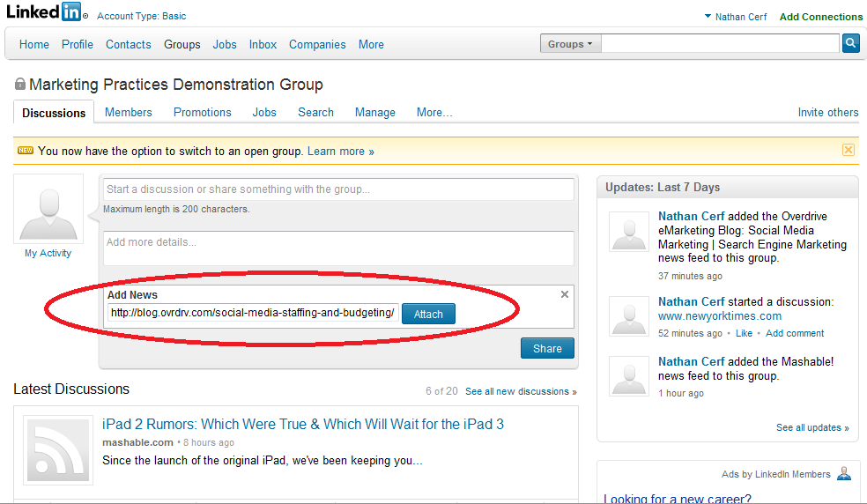Click the Ads by LinkedIn Members icon
Screen dimensions: 867x504
pyautogui.click(x=844, y=473)
